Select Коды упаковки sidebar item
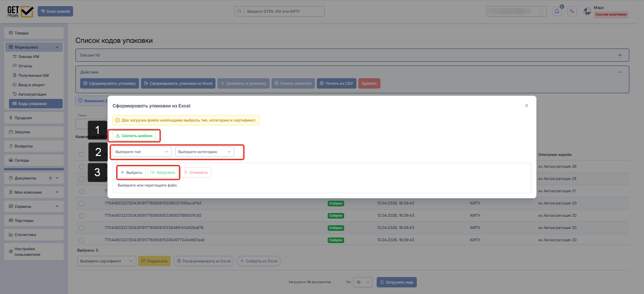Viewport: 644px width, 294px height. point(36,104)
